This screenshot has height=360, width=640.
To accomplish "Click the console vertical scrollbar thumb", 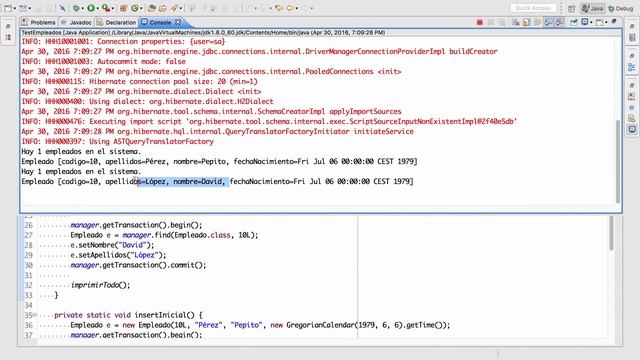I will click(618, 161).
